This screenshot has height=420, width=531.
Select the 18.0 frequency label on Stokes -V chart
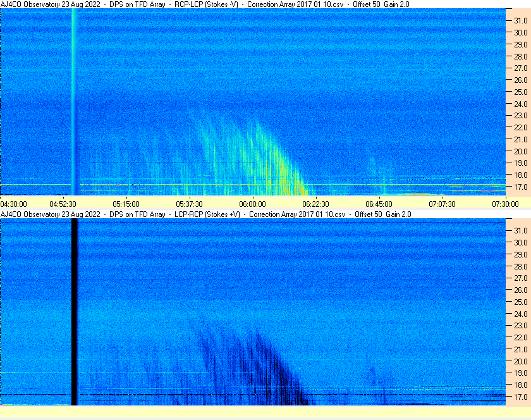point(521,175)
